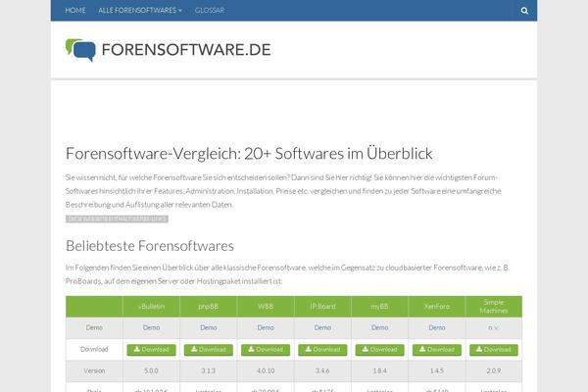Open the search magnifier icon in navbar
This screenshot has width=588, height=392.
(524, 11)
